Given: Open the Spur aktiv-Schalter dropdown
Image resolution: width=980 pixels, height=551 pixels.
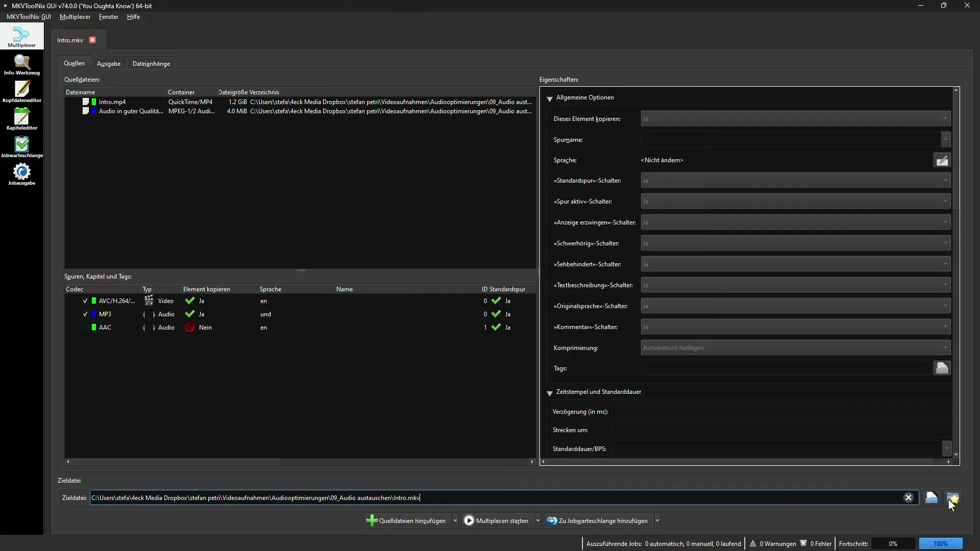Looking at the screenshot, I should point(795,202).
